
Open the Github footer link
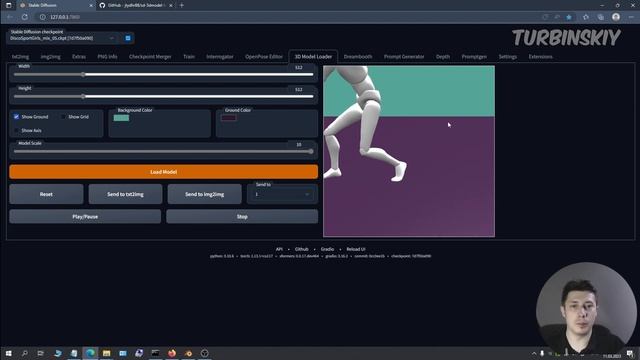click(302, 249)
